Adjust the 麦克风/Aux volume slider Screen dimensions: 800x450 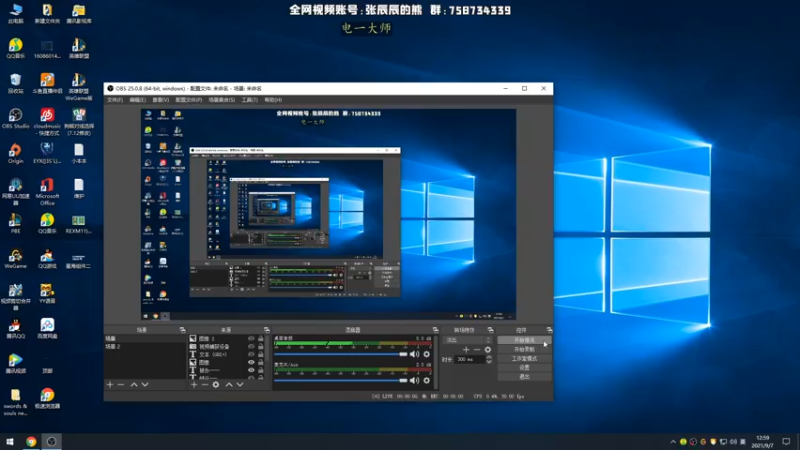point(341,380)
